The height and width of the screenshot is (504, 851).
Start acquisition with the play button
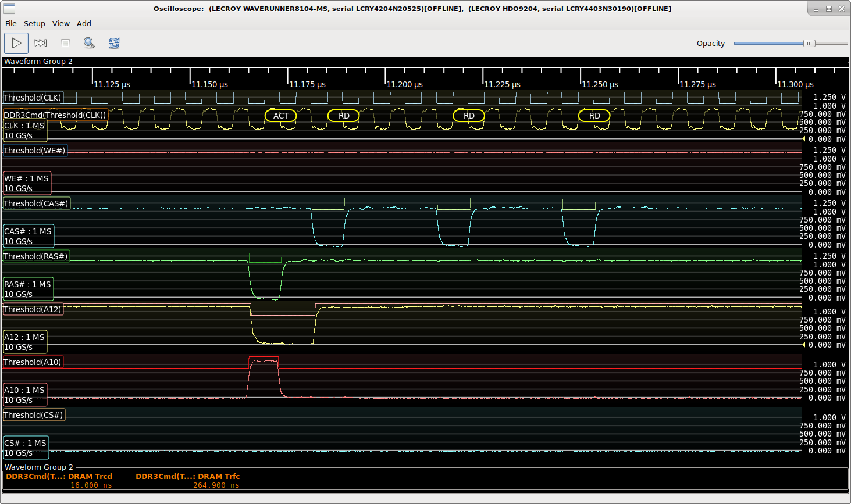click(16, 43)
